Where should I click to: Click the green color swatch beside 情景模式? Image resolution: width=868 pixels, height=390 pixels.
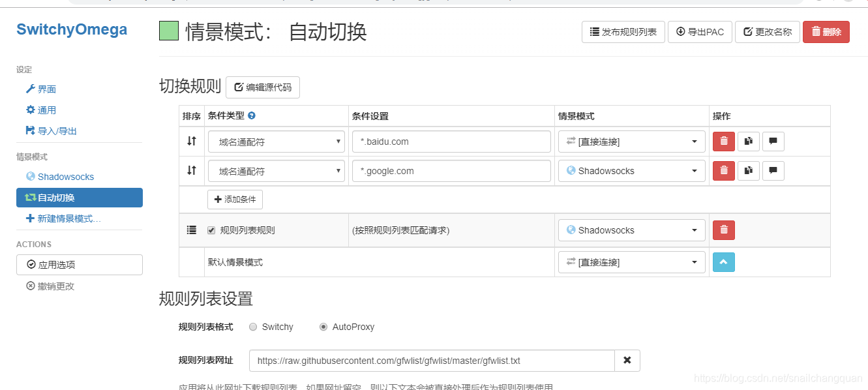point(168,31)
